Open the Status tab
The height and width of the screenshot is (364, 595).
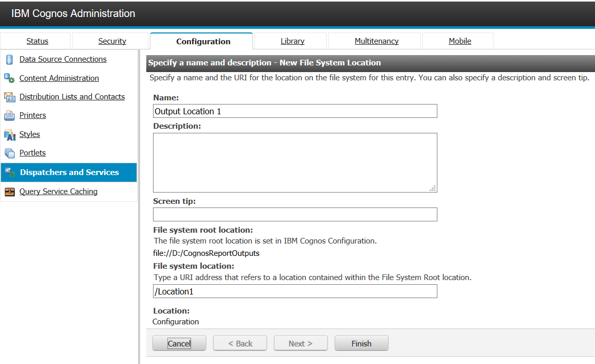coord(37,41)
